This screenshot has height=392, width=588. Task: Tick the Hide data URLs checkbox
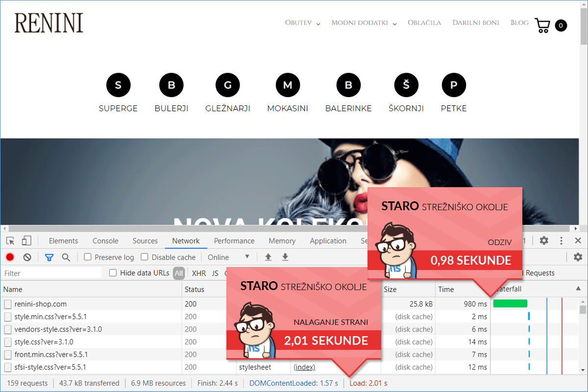pos(113,273)
